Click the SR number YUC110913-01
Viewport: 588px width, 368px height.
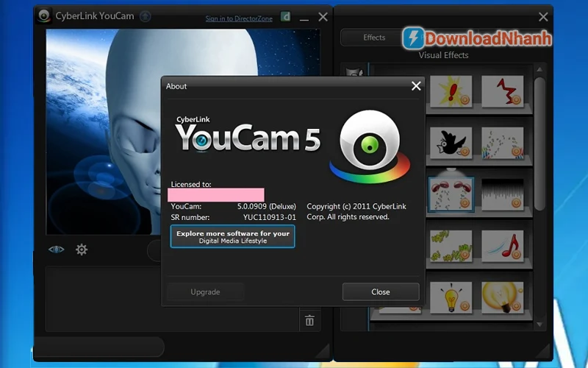click(x=269, y=217)
